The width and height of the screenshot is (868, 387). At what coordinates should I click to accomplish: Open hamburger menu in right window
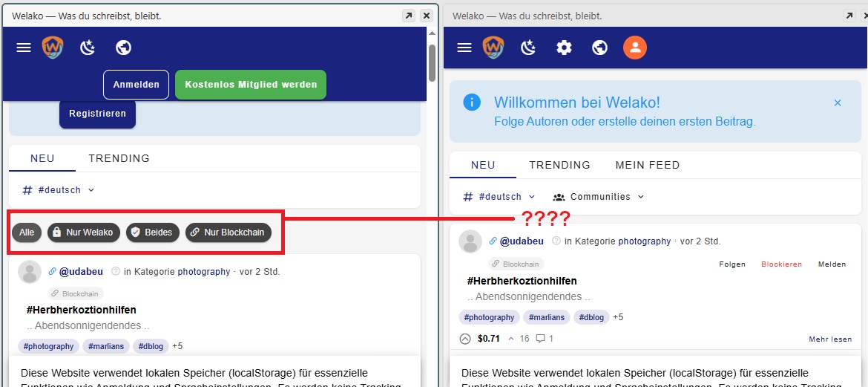tap(464, 48)
